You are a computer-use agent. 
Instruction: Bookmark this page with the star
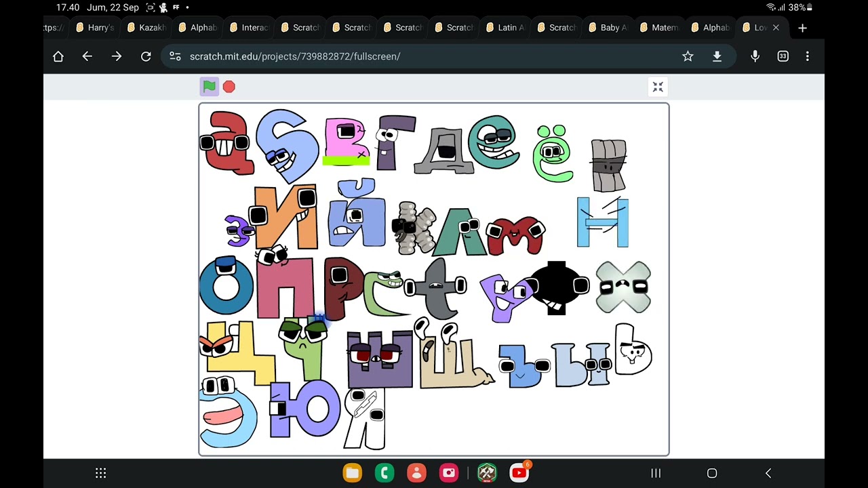tap(688, 56)
